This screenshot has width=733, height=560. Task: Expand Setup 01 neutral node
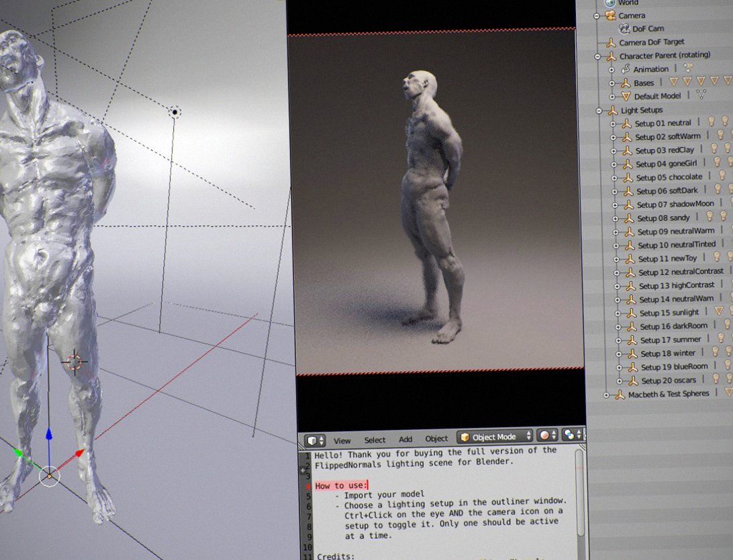pyautogui.click(x=613, y=124)
